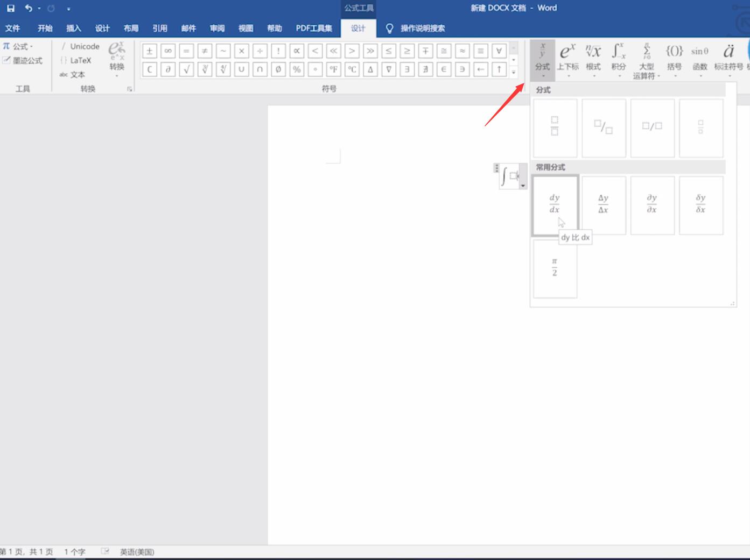Image resolution: width=750 pixels, height=560 pixels.
Task: Insert the plus-minus symbol
Action: tap(150, 51)
